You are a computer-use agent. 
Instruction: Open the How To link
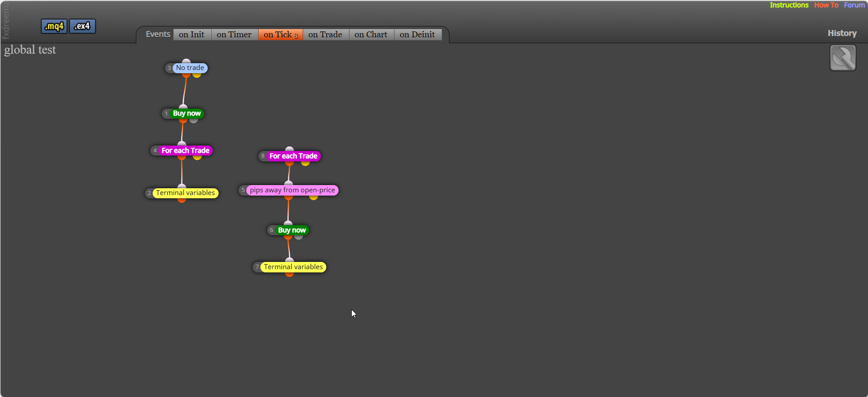point(826,5)
